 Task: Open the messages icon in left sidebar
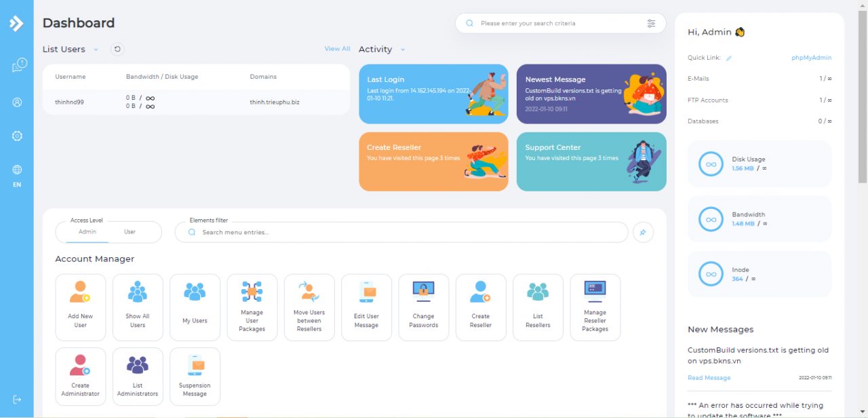coord(18,66)
